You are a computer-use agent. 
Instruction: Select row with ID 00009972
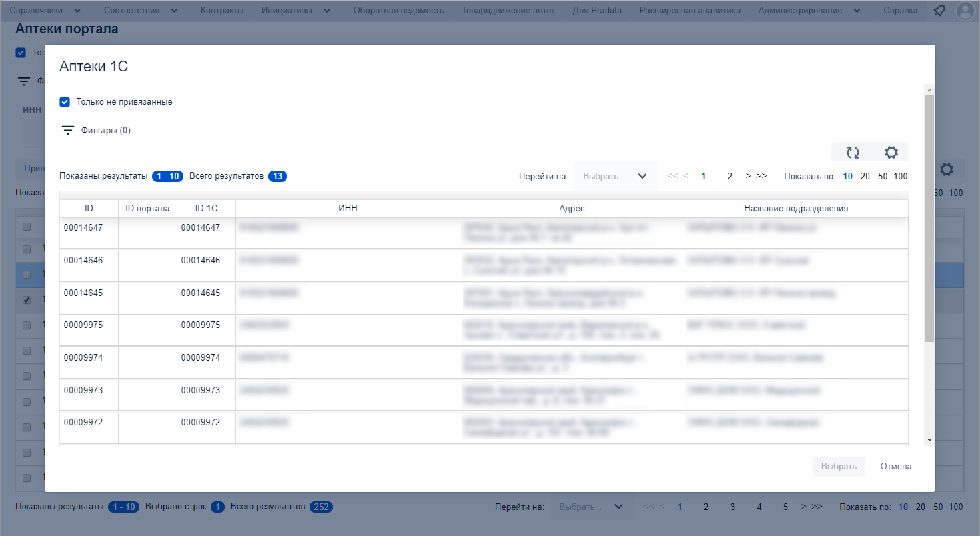pos(484,427)
